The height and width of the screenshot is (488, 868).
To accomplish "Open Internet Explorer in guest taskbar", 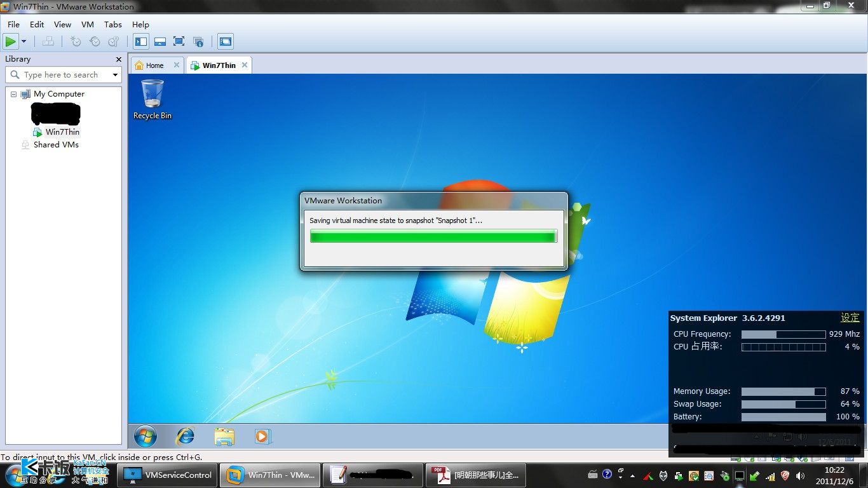I will [x=185, y=436].
